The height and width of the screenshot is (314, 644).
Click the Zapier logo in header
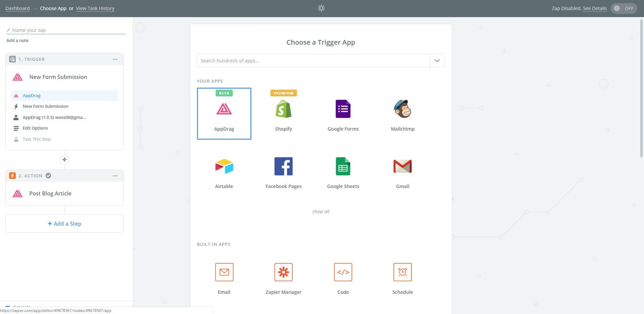click(321, 8)
